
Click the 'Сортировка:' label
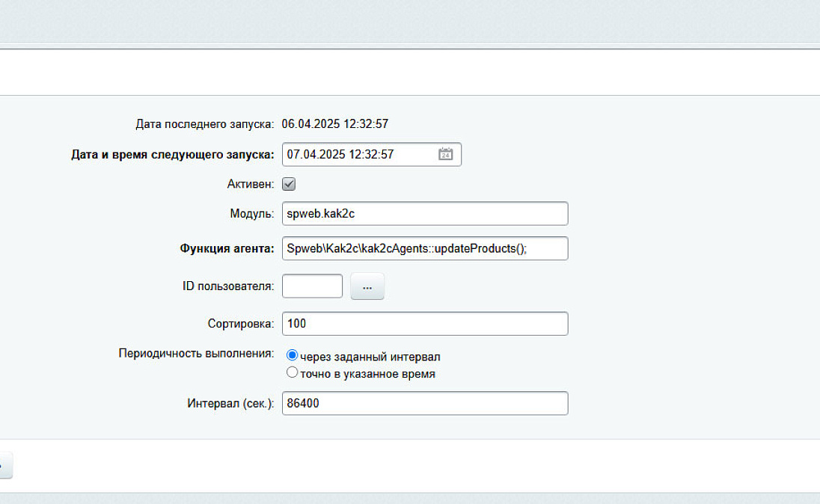(x=241, y=325)
